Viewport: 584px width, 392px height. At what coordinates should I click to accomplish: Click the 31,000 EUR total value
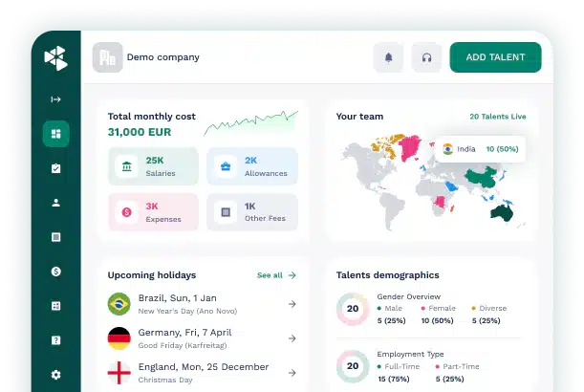[x=140, y=132]
